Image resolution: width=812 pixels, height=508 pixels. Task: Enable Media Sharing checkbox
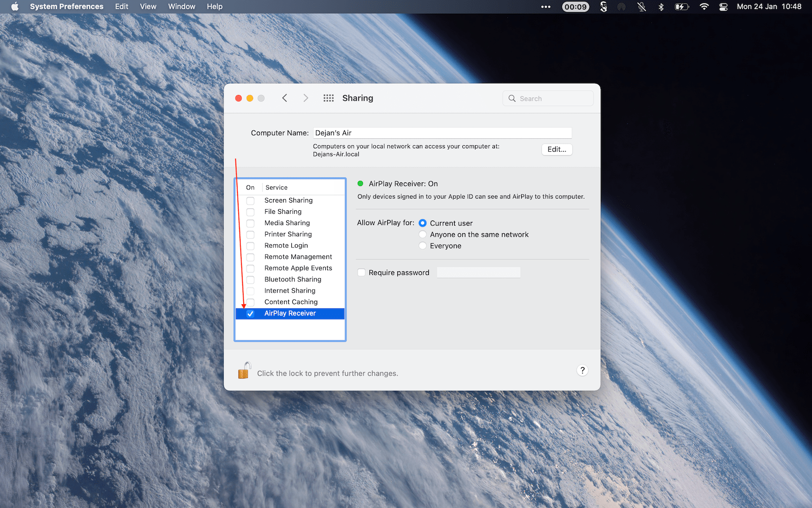[250, 223]
